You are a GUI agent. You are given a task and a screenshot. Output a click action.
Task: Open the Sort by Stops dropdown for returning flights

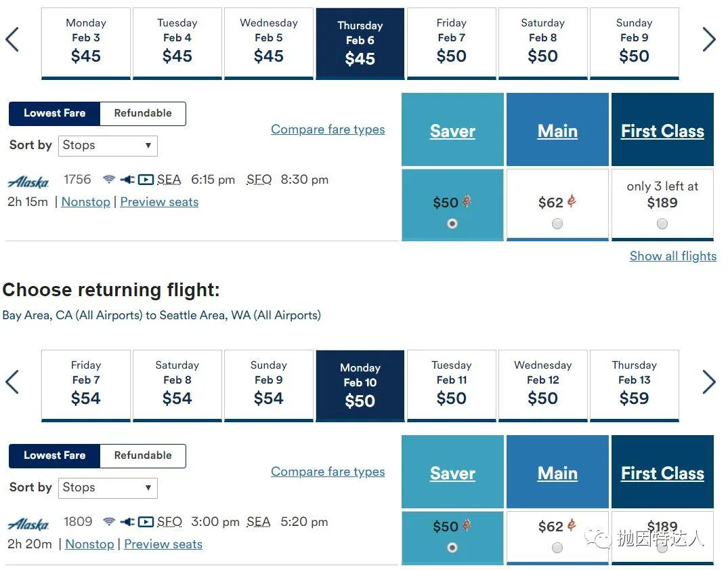click(108, 488)
